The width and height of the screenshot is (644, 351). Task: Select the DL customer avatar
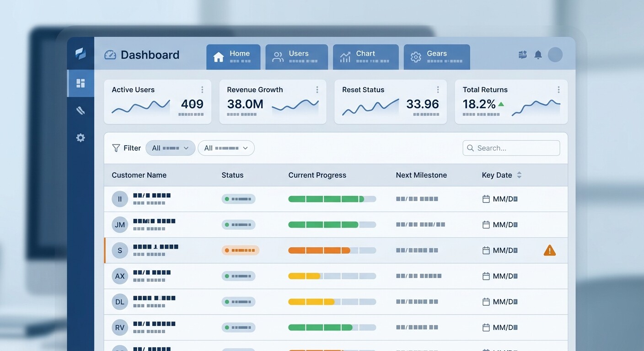pyautogui.click(x=120, y=302)
